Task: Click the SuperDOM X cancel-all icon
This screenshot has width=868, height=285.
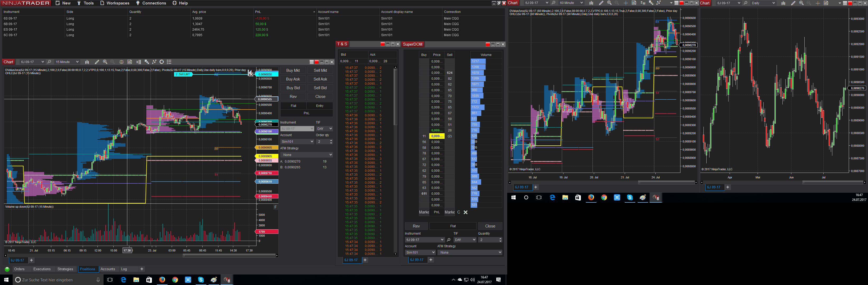Action: 466,212
